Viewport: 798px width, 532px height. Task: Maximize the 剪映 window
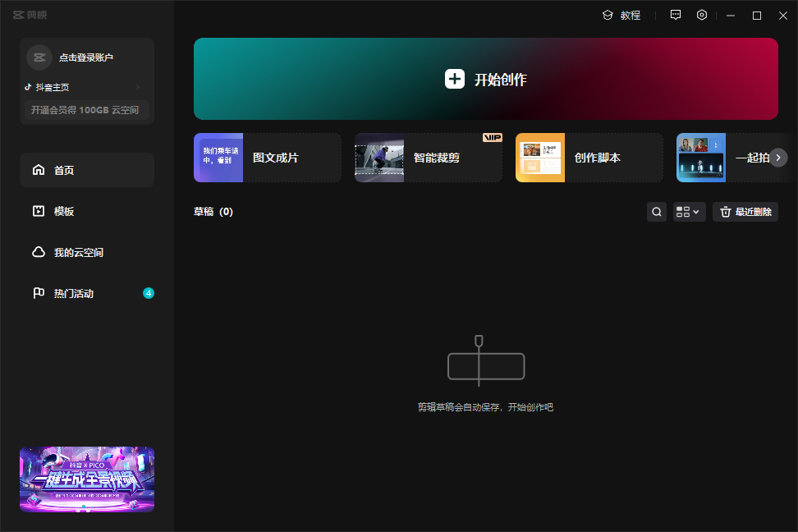point(757,16)
